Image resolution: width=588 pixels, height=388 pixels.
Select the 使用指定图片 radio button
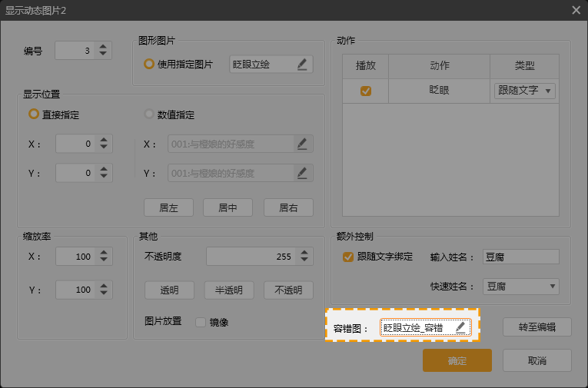(x=149, y=65)
